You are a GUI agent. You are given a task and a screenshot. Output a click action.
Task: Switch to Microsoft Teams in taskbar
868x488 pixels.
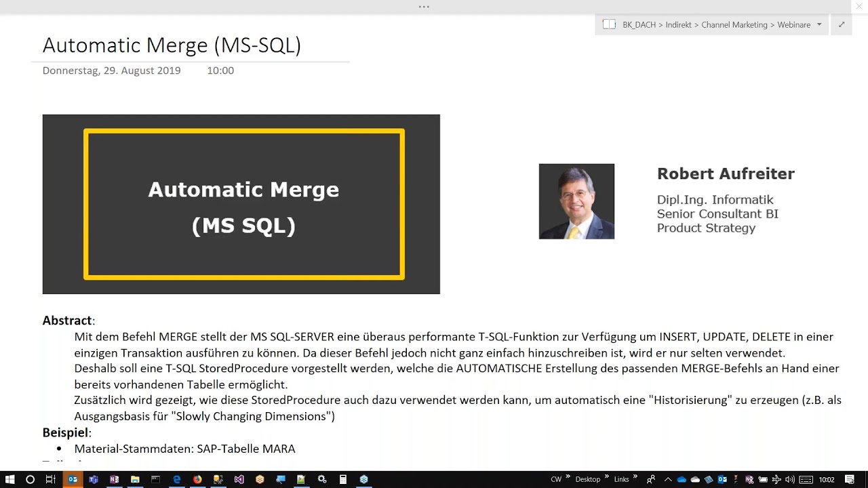coord(94,479)
